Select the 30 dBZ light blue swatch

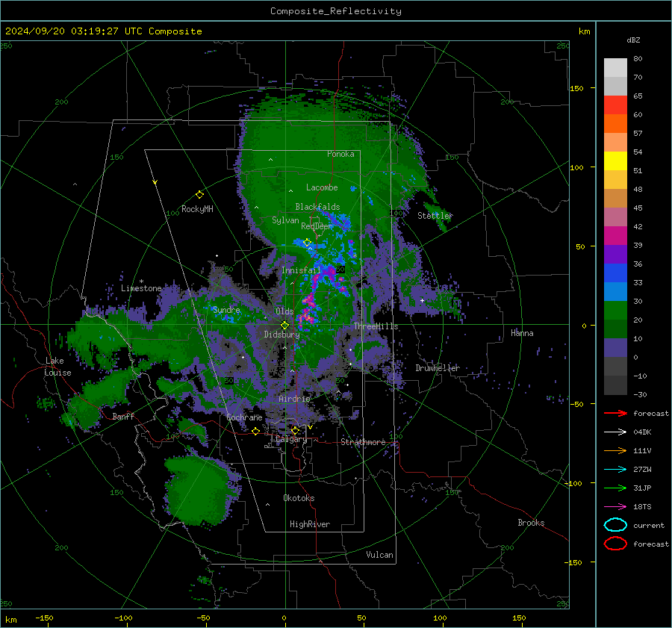point(615,292)
